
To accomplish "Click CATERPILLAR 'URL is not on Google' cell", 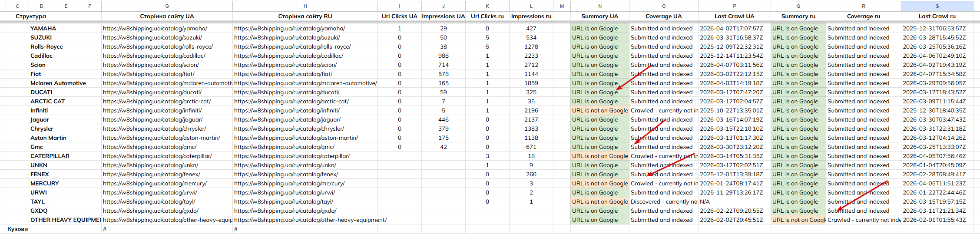I will (x=600, y=156).
